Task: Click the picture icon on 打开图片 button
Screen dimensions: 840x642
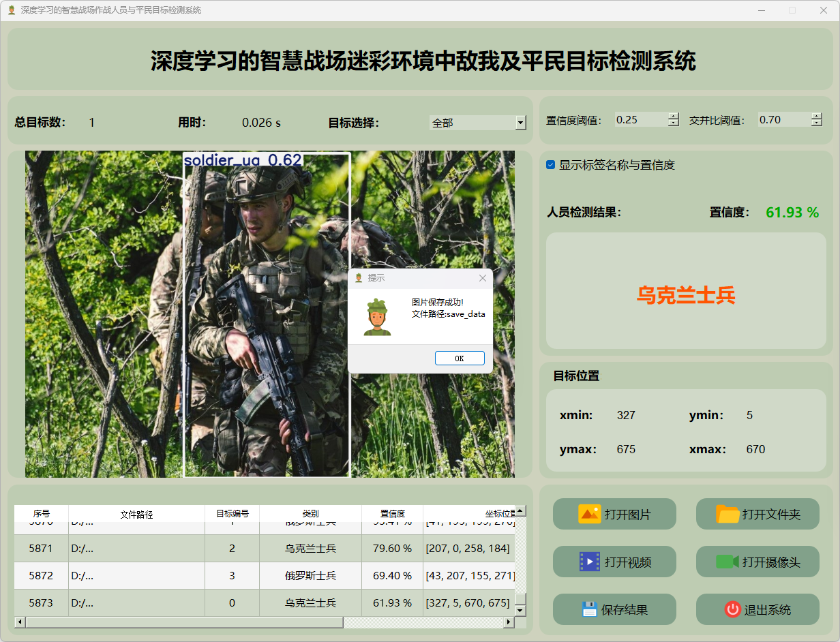Action: tap(589, 514)
